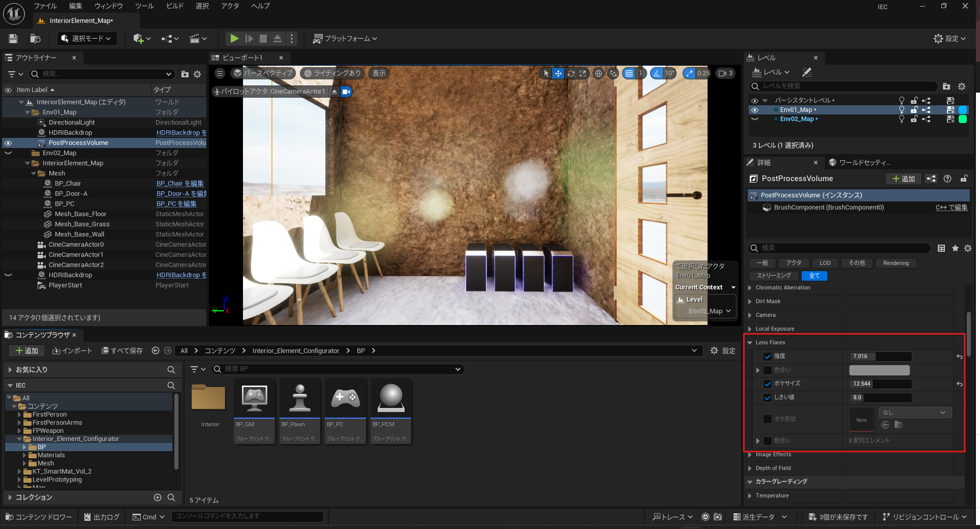The width and height of the screenshot is (980, 529).
Task: Open the ビルド menu
Action: [175, 6]
